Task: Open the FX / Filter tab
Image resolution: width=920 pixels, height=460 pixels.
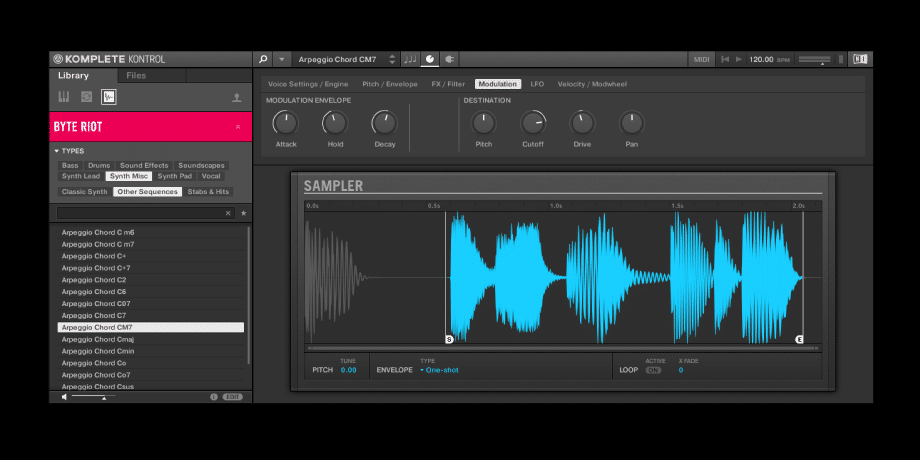Action: coord(448,84)
